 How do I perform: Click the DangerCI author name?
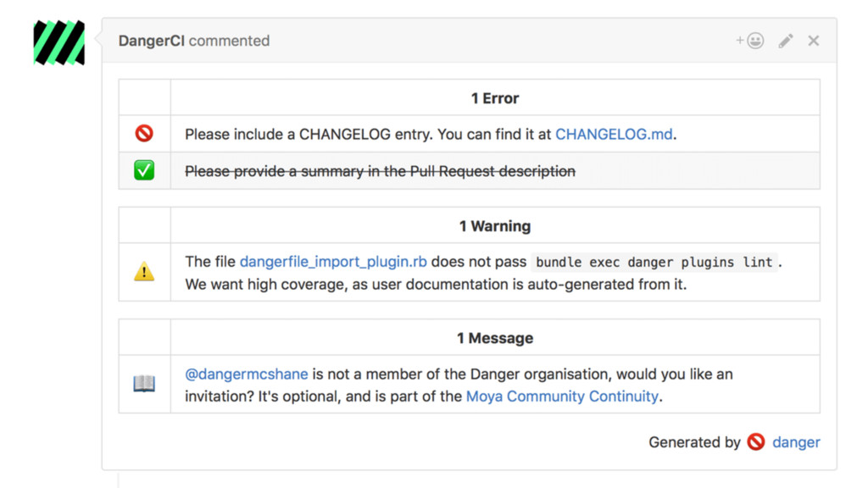(151, 41)
